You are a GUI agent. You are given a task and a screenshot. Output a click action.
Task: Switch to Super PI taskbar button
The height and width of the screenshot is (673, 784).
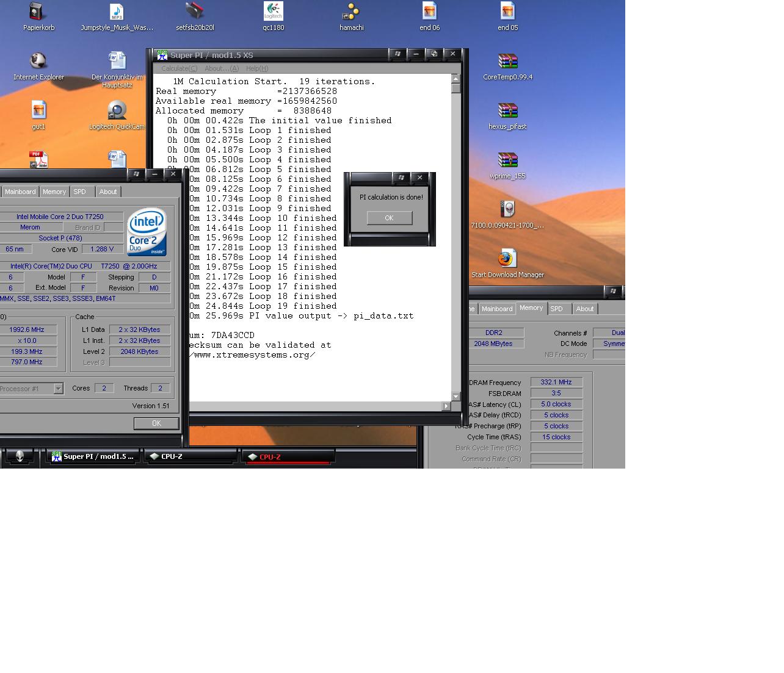[93, 456]
